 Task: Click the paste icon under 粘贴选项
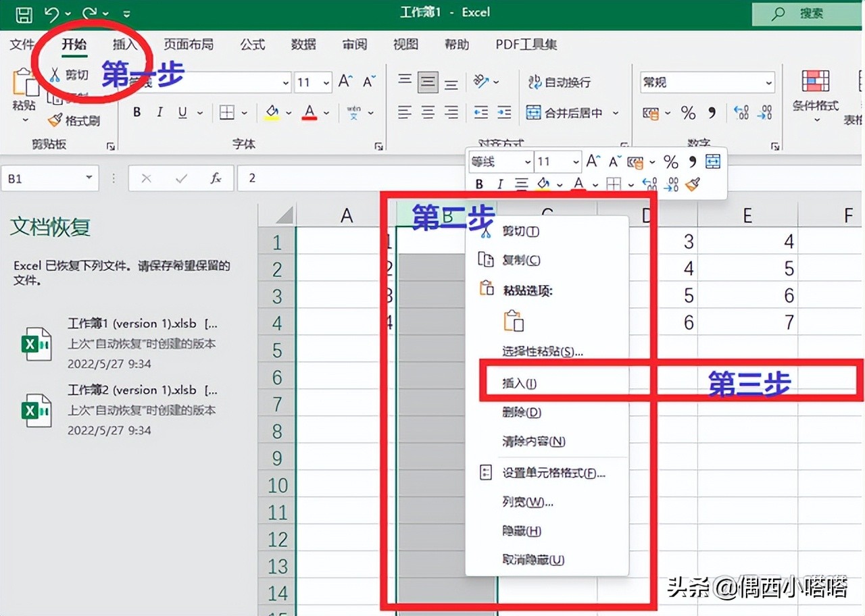tap(515, 321)
